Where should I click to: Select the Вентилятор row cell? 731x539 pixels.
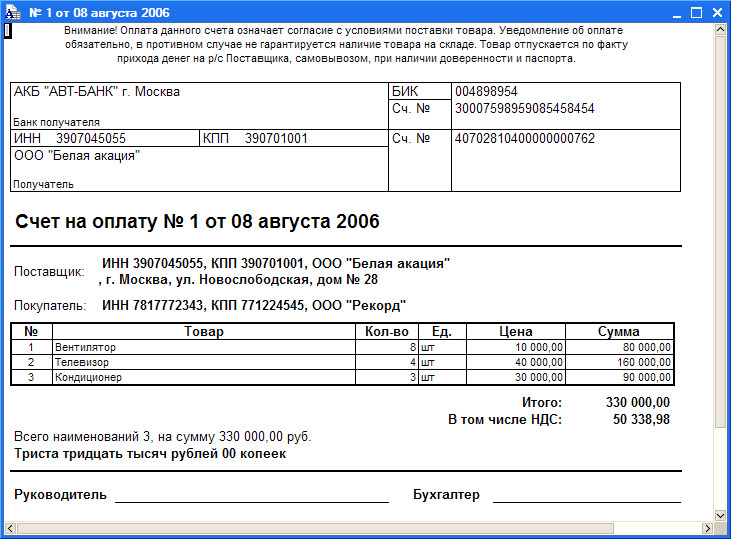(204, 347)
